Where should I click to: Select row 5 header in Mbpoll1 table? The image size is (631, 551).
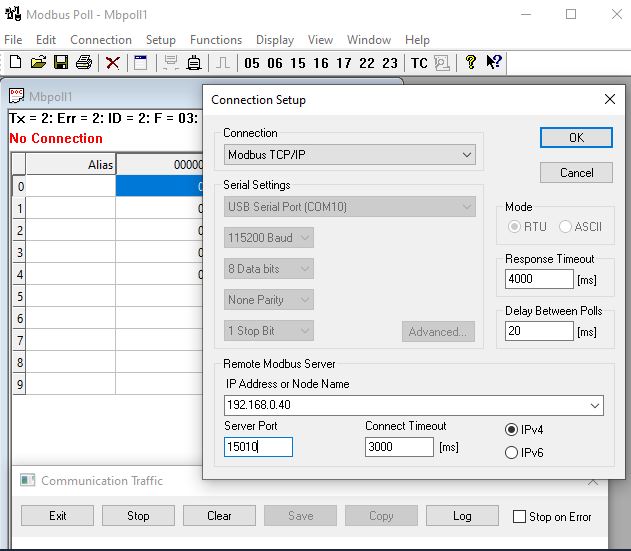(x=19, y=296)
